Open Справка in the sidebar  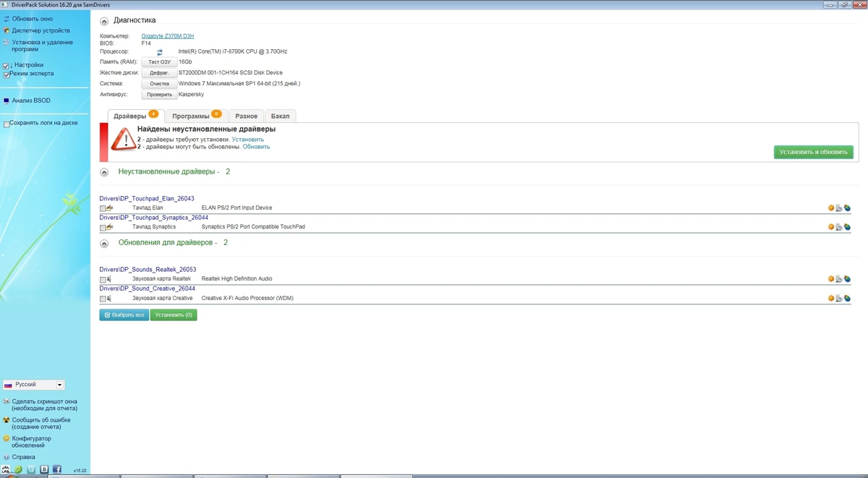click(23, 457)
